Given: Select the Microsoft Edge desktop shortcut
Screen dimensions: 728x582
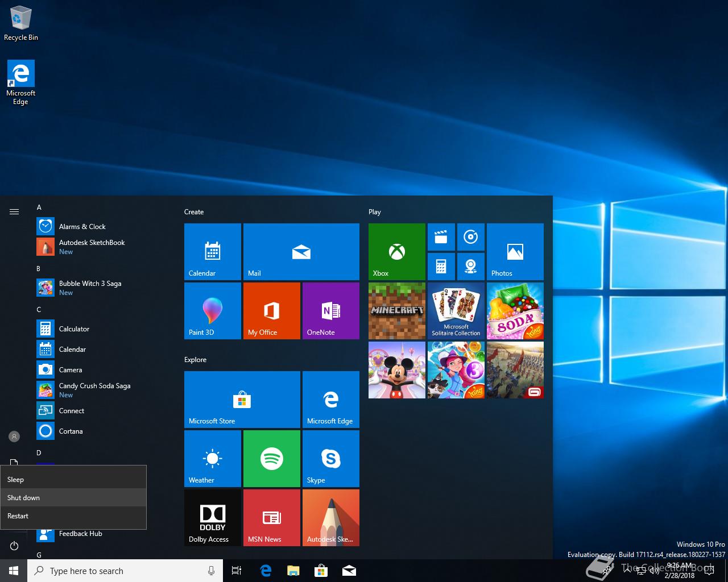Looking at the screenshot, I should click(21, 82).
